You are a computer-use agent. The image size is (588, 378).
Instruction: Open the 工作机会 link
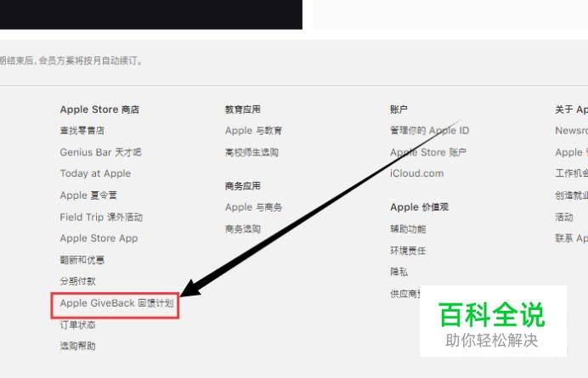tap(572, 173)
